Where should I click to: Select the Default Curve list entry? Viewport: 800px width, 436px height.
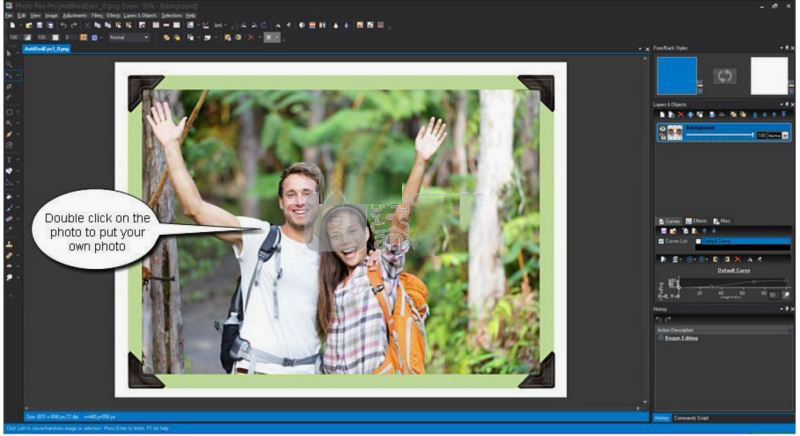(743, 241)
